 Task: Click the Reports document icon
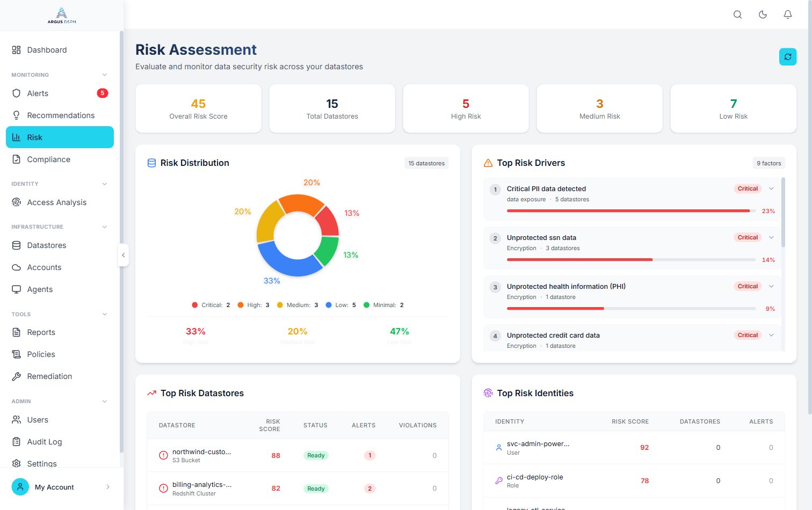[17, 332]
